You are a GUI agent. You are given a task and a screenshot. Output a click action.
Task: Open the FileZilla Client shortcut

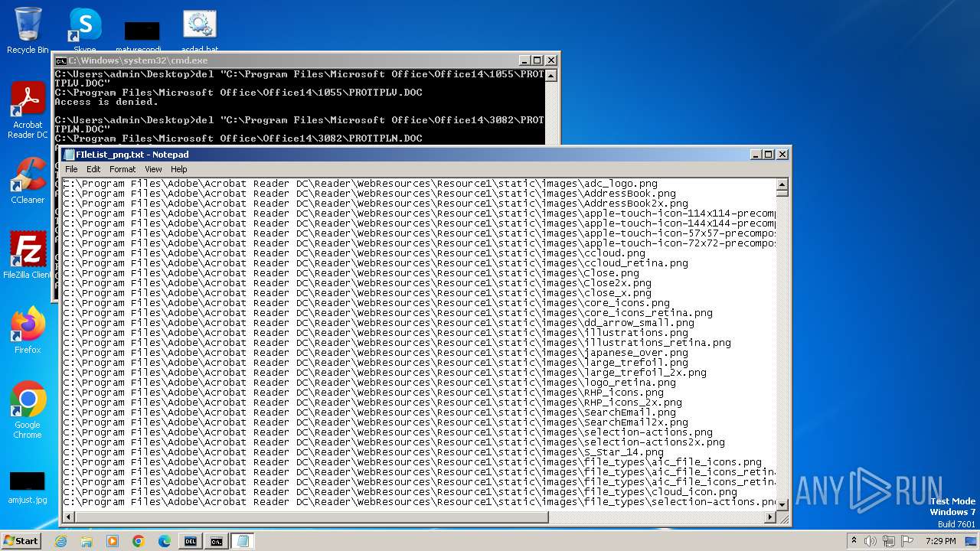point(28,255)
